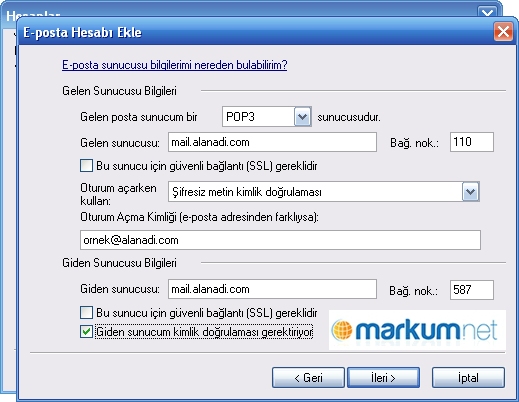This screenshot has height=402, width=519.
Task: Click the markum.net logo text
Action: click(x=426, y=330)
